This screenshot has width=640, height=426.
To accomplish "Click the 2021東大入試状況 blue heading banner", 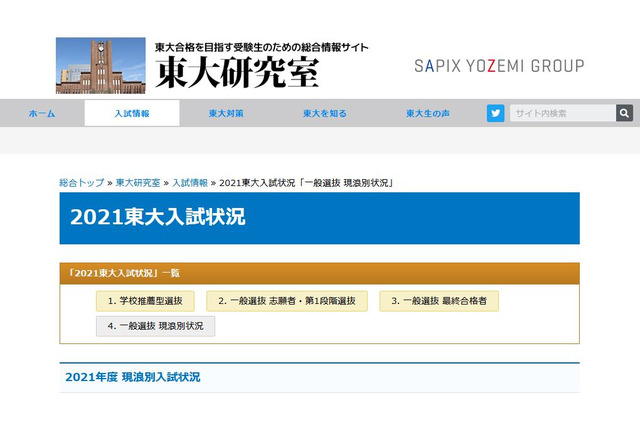I will coord(320,218).
